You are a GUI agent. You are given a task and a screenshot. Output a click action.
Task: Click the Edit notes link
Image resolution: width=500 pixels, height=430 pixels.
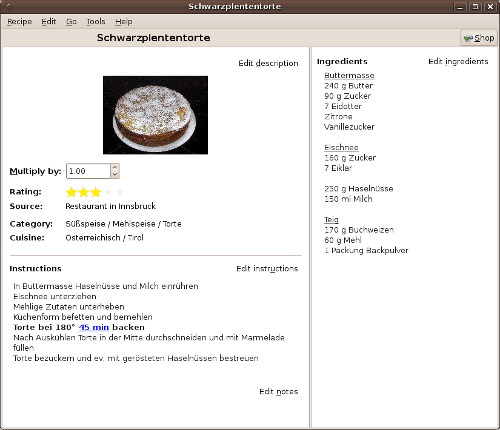[278, 392]
